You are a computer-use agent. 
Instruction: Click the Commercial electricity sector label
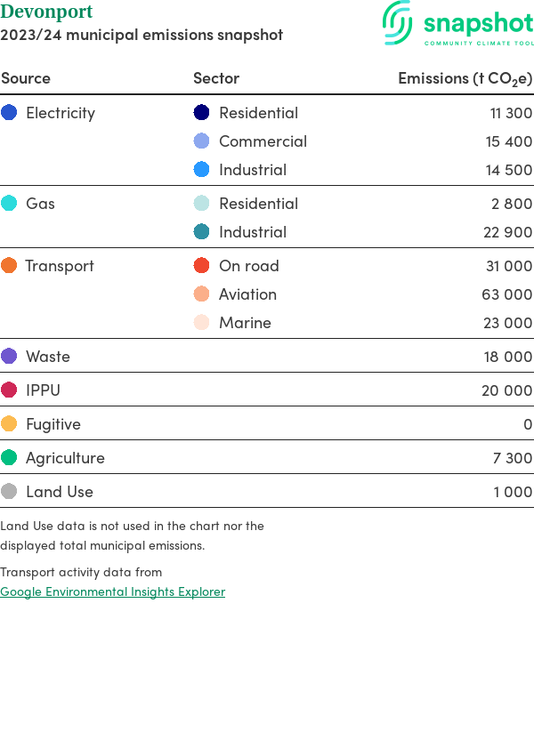[x=263, y=141]
